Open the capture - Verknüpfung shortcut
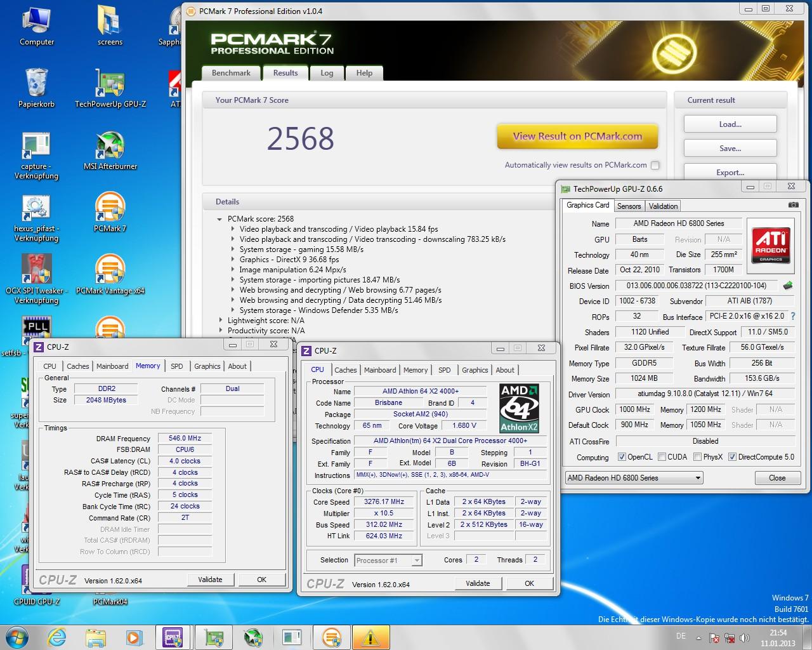Image resolution: width=812 pixels, height=650 pixels. [37, 156]
